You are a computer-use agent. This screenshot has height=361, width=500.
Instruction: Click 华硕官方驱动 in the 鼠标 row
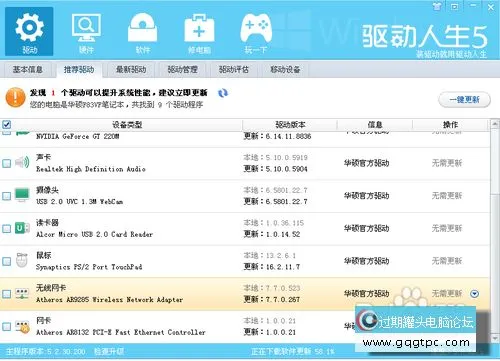point(367,261)
